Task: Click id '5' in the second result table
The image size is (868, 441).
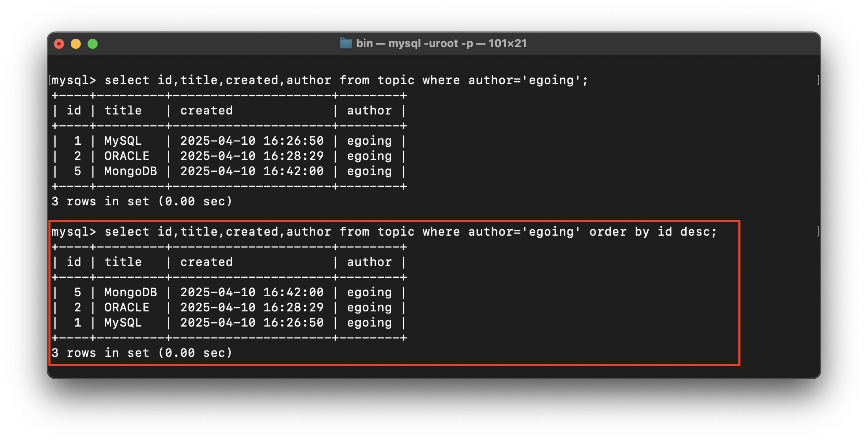Action: point(77,292)
